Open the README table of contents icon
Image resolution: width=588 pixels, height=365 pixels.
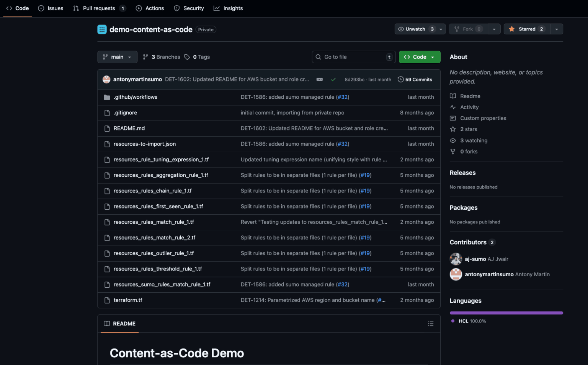click(431, 323)
